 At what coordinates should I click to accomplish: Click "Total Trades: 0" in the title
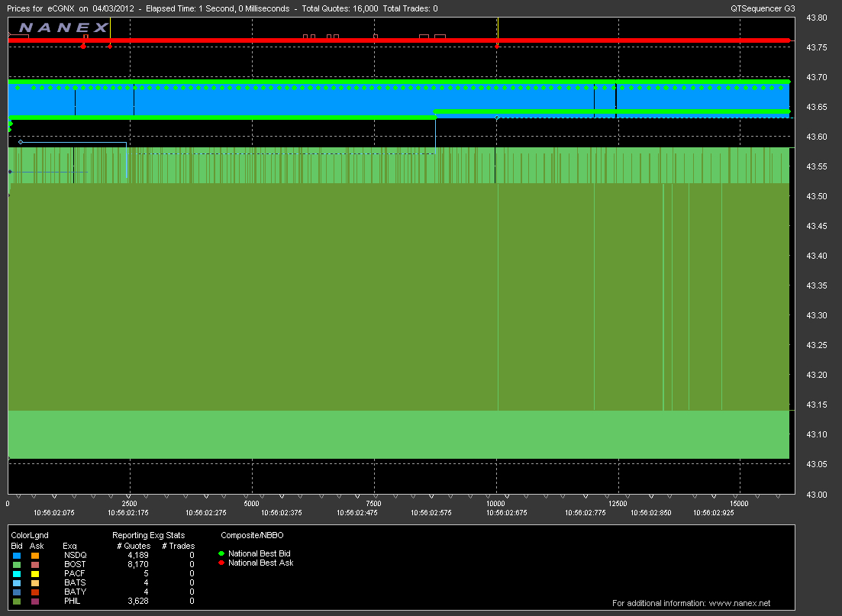410,8
